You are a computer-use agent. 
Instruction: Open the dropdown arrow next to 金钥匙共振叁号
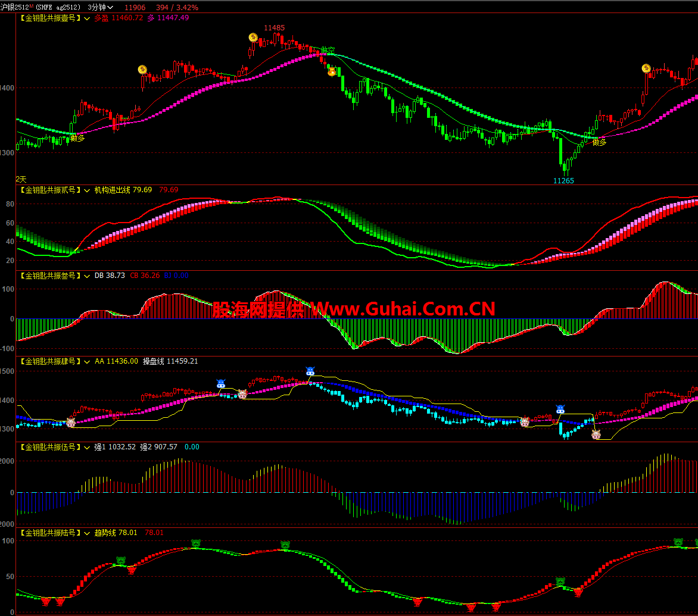[88, 276]
